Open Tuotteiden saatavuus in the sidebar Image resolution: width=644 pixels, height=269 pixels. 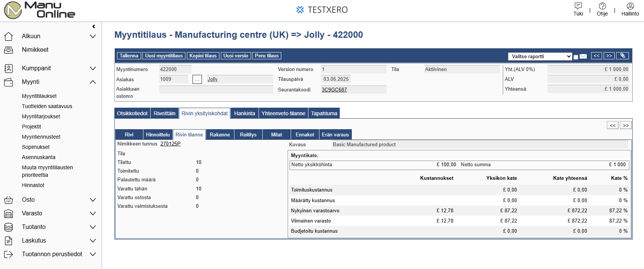tap(47, 107)
